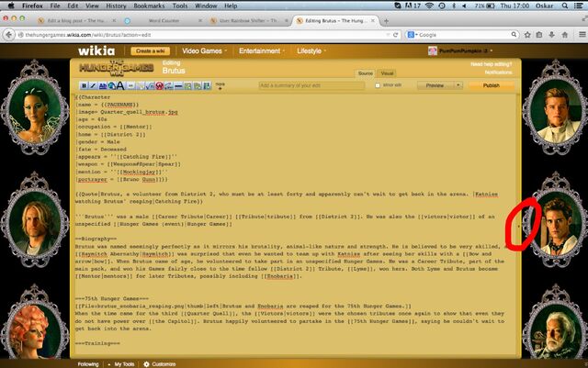Insert a math formula with the square-root icon
Viewport: 588px width, 368px height.
click(150, 86)
